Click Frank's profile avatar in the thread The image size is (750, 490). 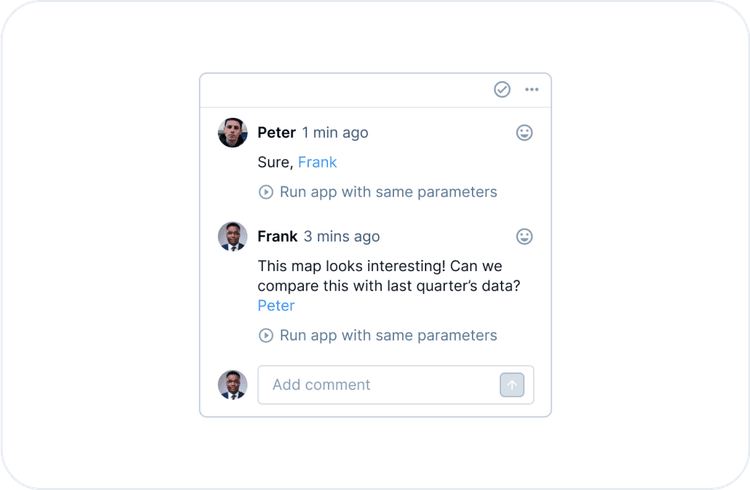coord(233,236)
